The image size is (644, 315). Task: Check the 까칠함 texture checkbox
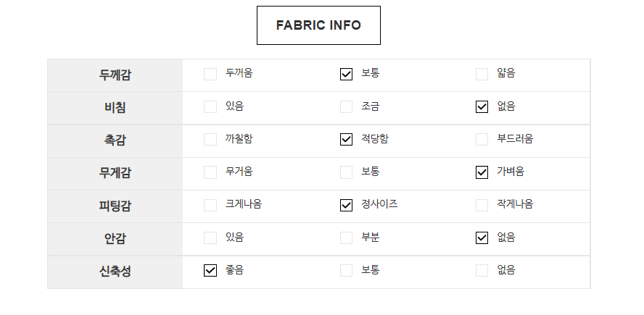[x=210, y=140]
